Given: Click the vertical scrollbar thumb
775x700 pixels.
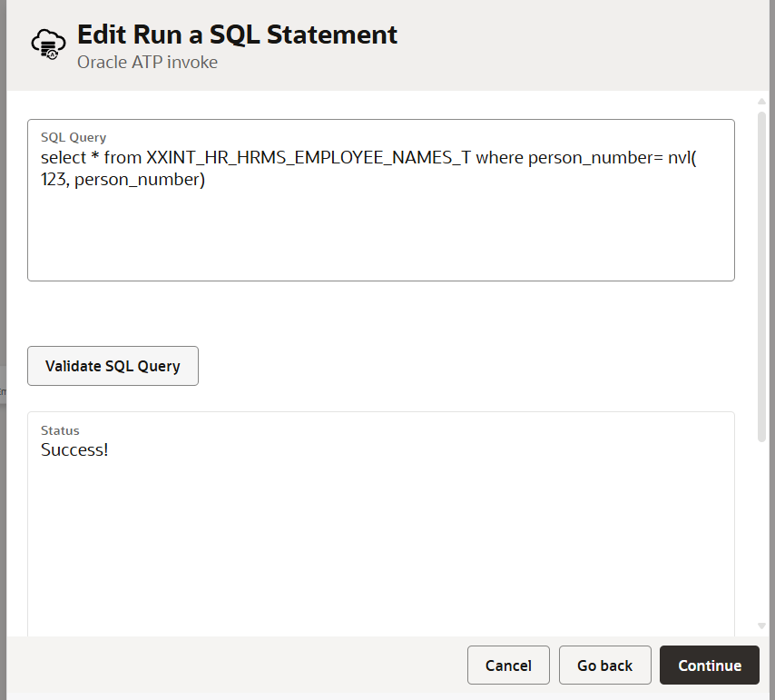Looking at the screenshot, I should click(x=761, y=276).
